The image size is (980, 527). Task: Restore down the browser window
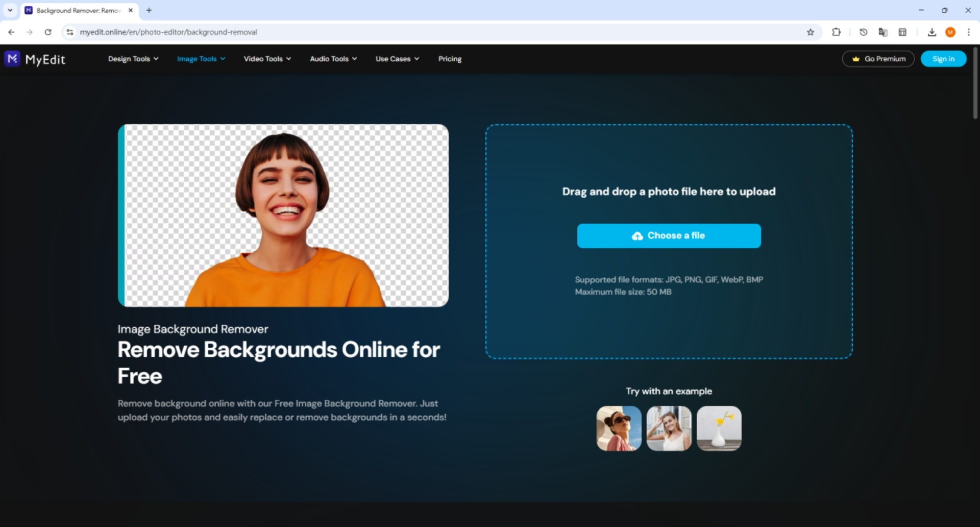point(945,10)
